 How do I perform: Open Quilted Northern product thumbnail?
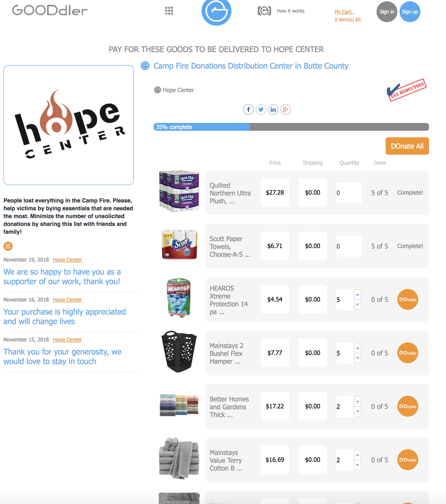click(179, 191)
